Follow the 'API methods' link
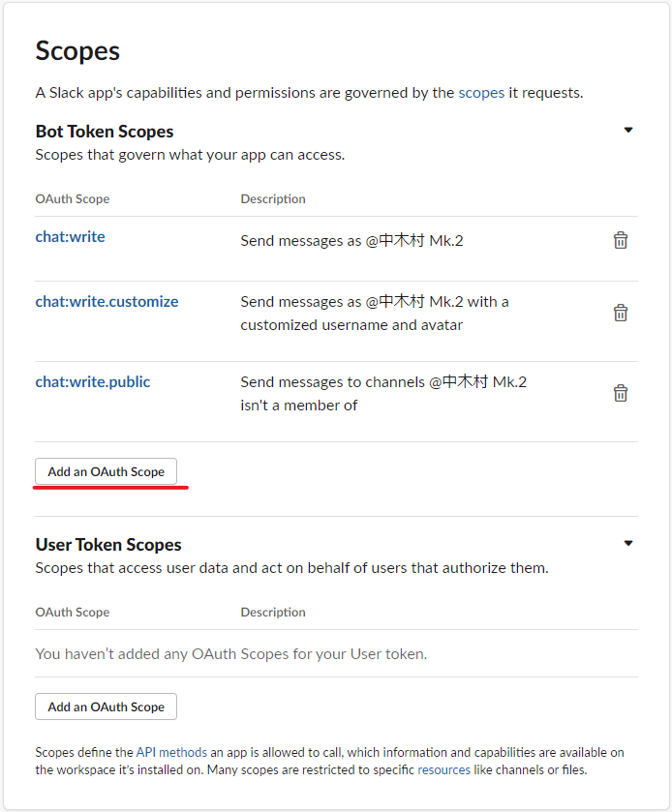 (x=171, y=752)
